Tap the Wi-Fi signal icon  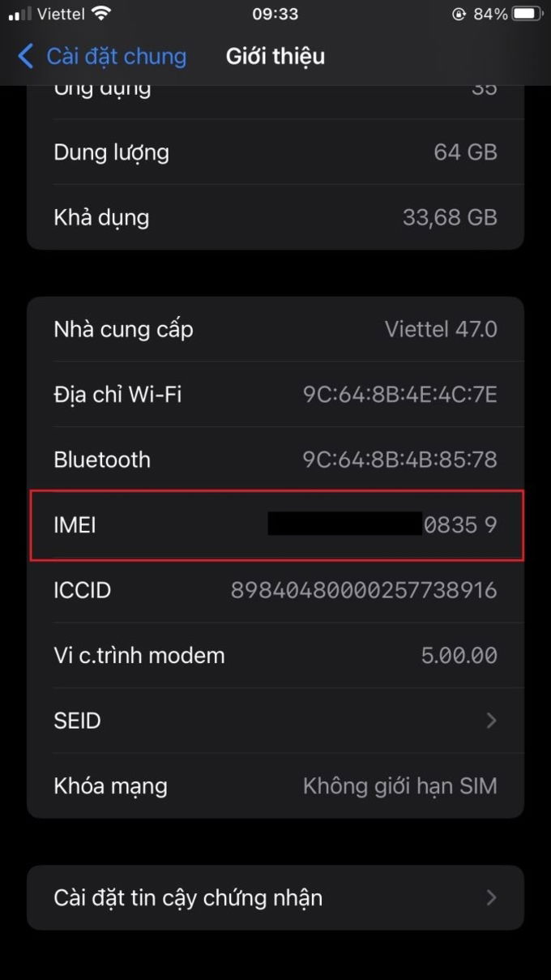100,14
